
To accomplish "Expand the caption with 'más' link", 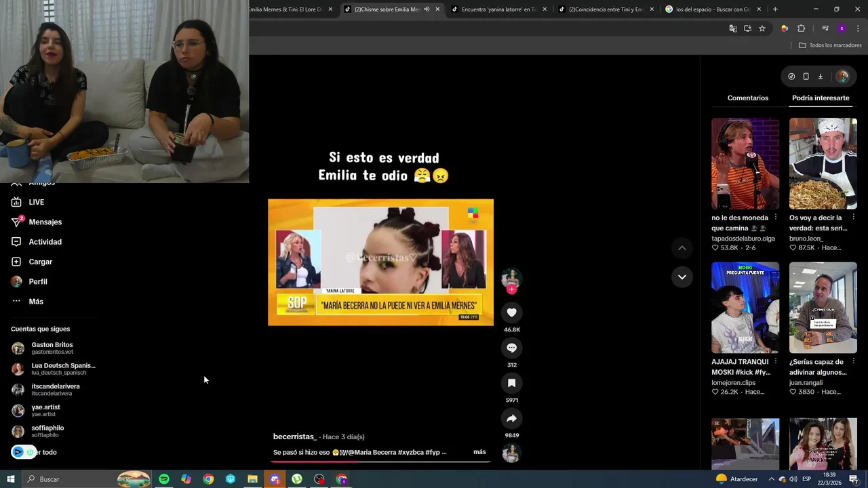I will 479,452.
